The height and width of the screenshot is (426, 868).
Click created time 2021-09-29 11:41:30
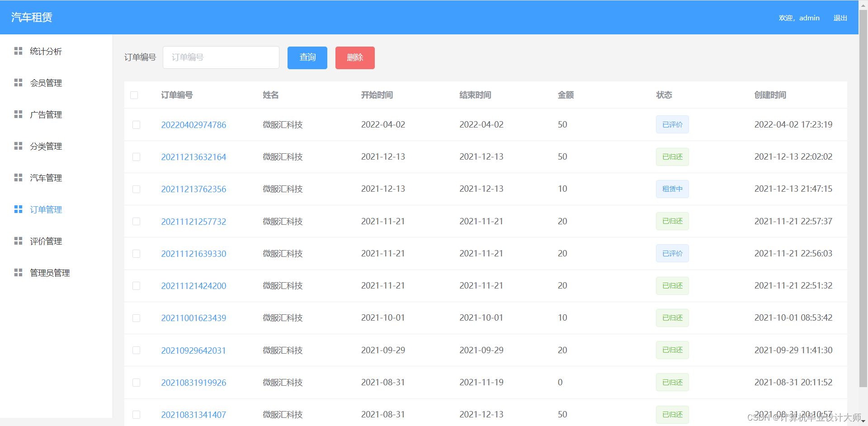click(793, 350)
